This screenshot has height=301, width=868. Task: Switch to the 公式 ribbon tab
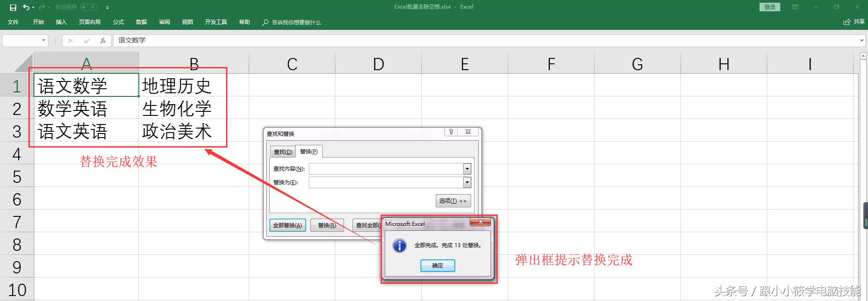118,22
